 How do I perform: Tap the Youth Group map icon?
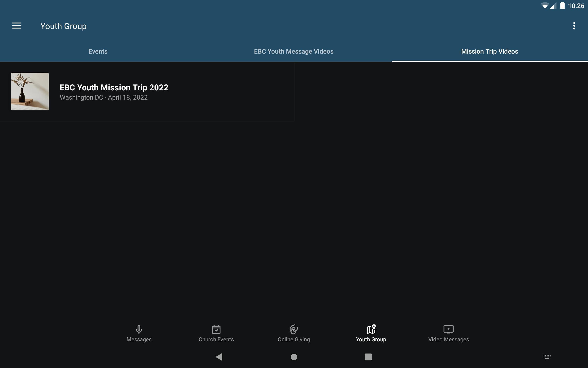pyautogui.click(x=371, y=329)
